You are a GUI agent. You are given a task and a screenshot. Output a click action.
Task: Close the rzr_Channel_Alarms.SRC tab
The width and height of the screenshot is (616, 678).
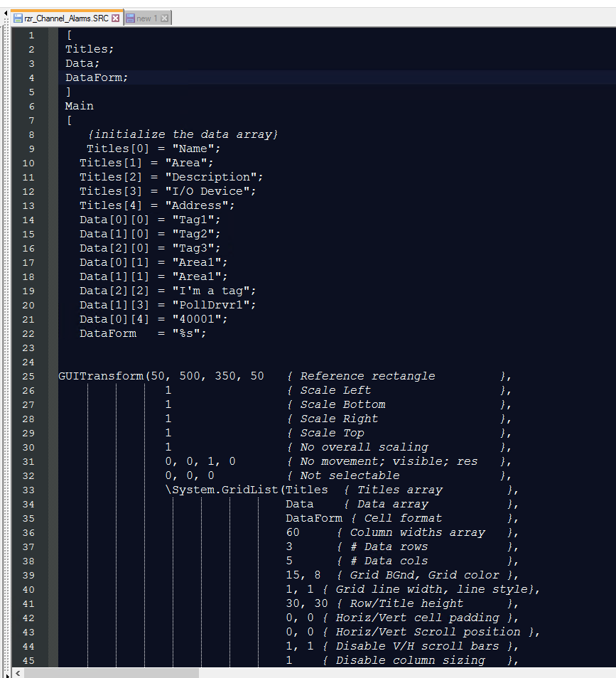(116, 18)
